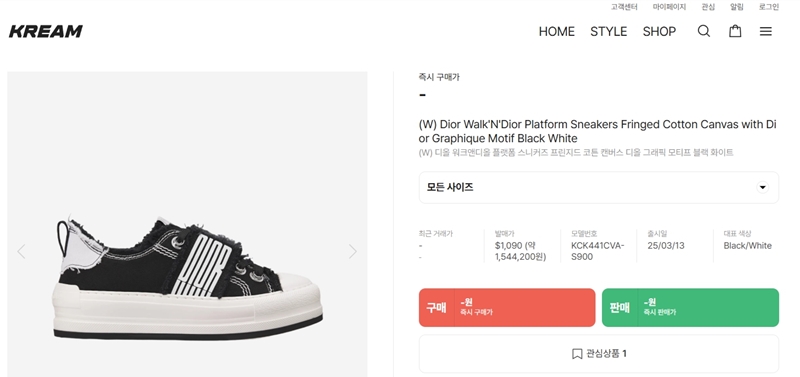The width and height of the screenshot is (800, 377).
Task: Add to 관심상품 wishlist button
Action: click(598, 354)
